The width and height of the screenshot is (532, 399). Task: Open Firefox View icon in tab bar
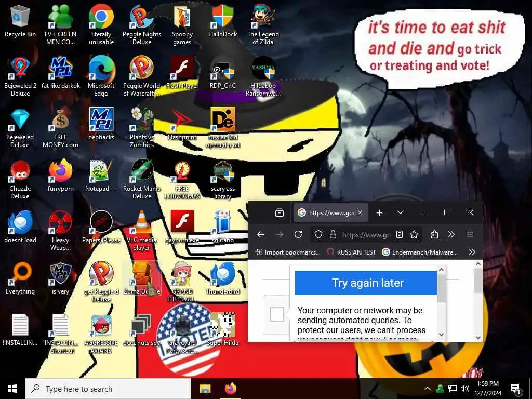coord(279,212)
